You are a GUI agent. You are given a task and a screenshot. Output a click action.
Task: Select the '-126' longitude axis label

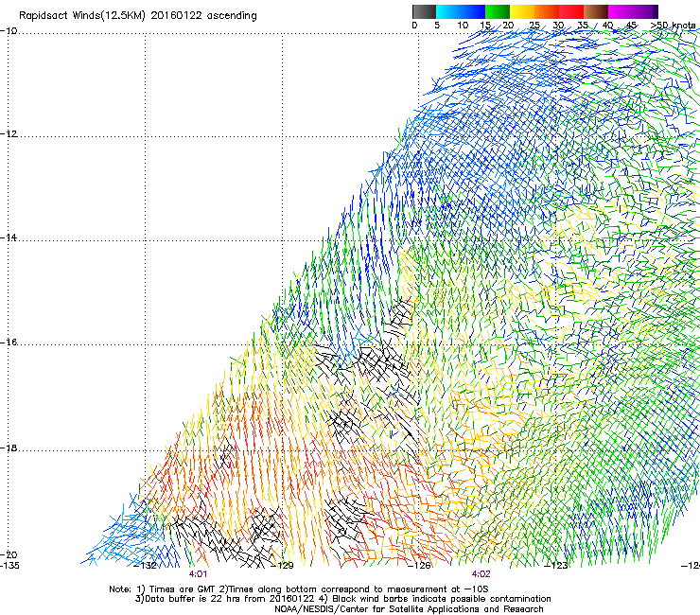point(420,566)
